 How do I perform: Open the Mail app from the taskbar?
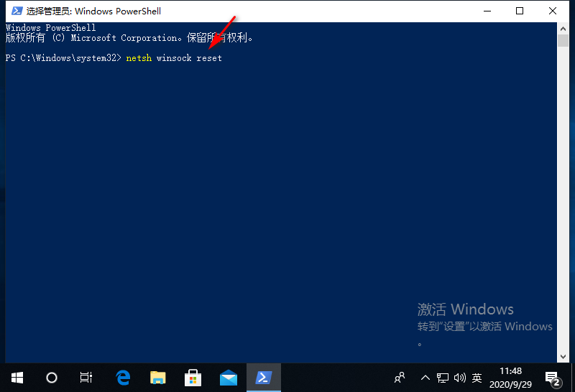(x=229, y=377)
